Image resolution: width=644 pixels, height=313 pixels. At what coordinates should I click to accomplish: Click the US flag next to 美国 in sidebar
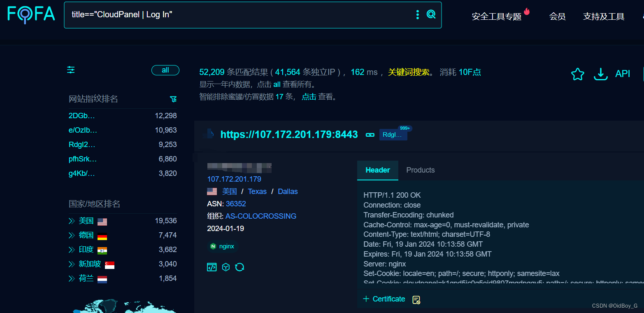pyautogui.click(x=102, y=222)
